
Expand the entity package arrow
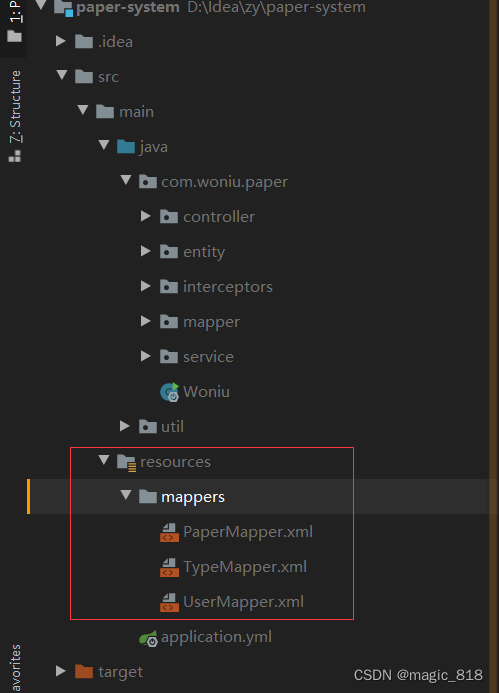coord(145,251)
